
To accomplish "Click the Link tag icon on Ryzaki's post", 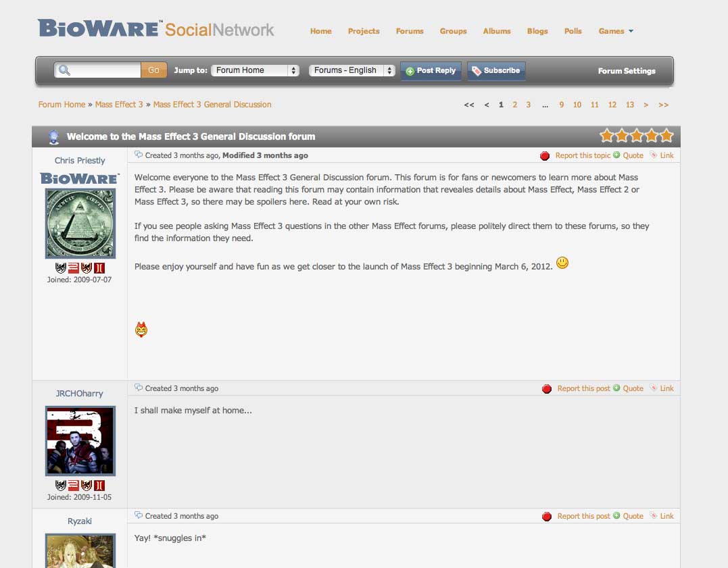I will coord(653,515).
